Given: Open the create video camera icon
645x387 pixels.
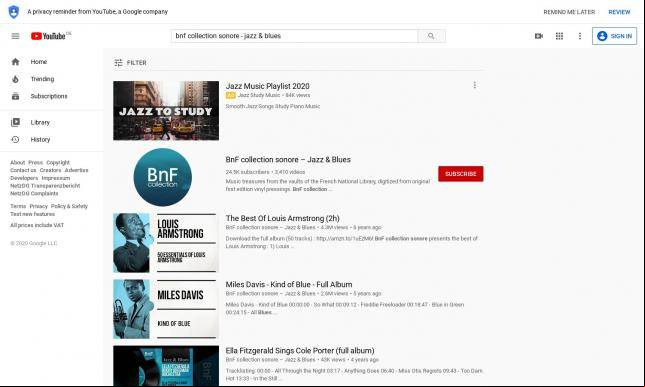Looking at the screenshot, I should [x=539, y=36].
